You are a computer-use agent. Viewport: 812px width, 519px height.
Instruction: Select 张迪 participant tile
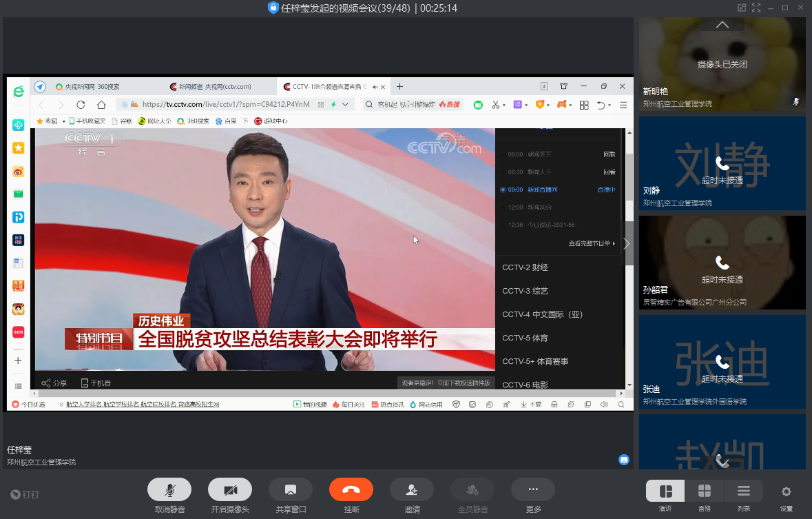722,362
